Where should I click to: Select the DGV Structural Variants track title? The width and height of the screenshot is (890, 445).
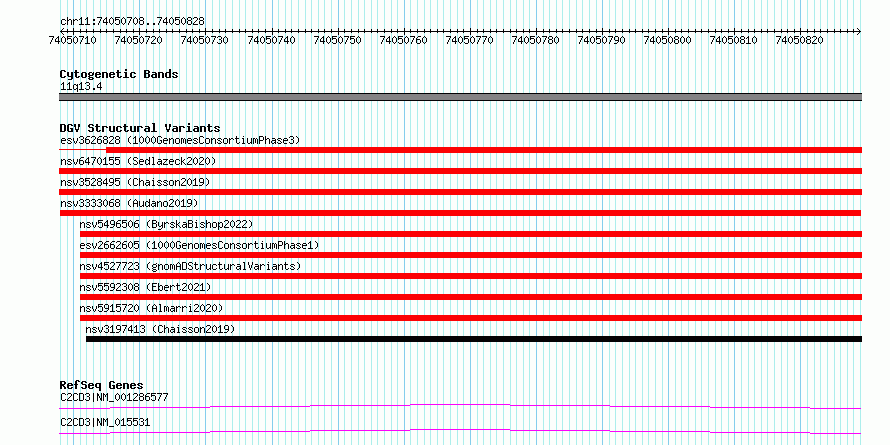[x=140, y=128]
